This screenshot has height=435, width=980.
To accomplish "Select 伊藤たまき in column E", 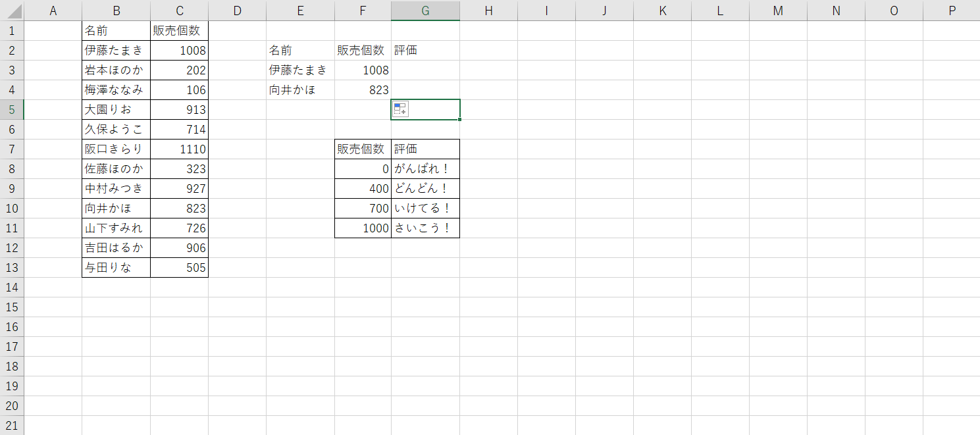I will point(300,70).
